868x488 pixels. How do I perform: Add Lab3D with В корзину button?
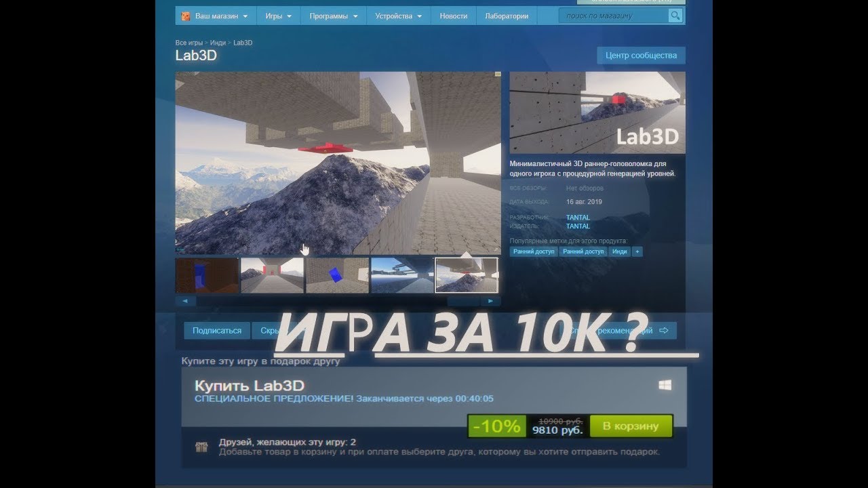click(631, 426)
